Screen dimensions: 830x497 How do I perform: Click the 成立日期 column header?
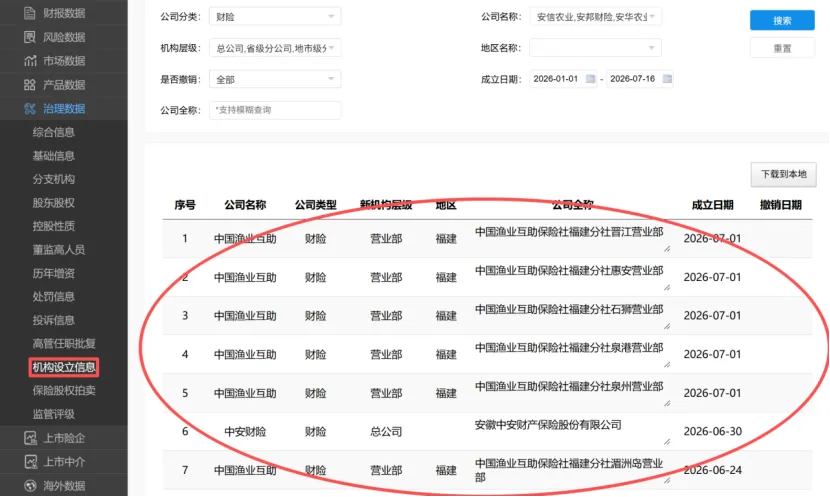(712, 205)
